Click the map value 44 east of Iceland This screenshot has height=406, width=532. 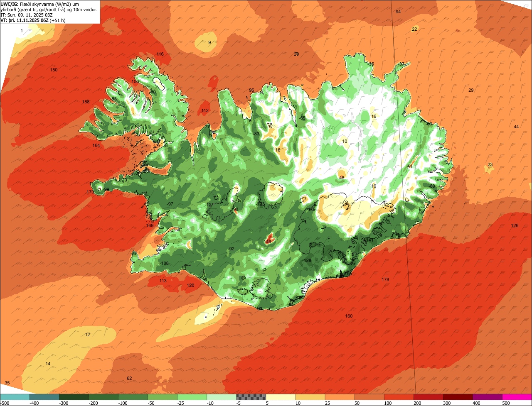click(516, 127)
